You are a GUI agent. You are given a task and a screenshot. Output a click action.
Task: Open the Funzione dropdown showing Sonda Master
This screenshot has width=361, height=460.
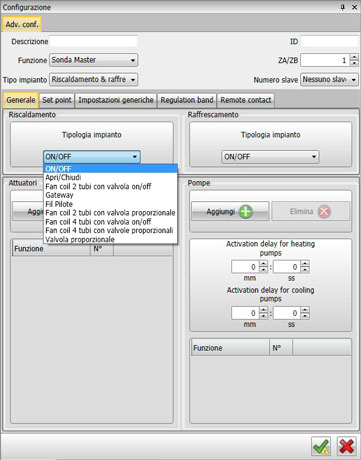click(x=93, y=60)
